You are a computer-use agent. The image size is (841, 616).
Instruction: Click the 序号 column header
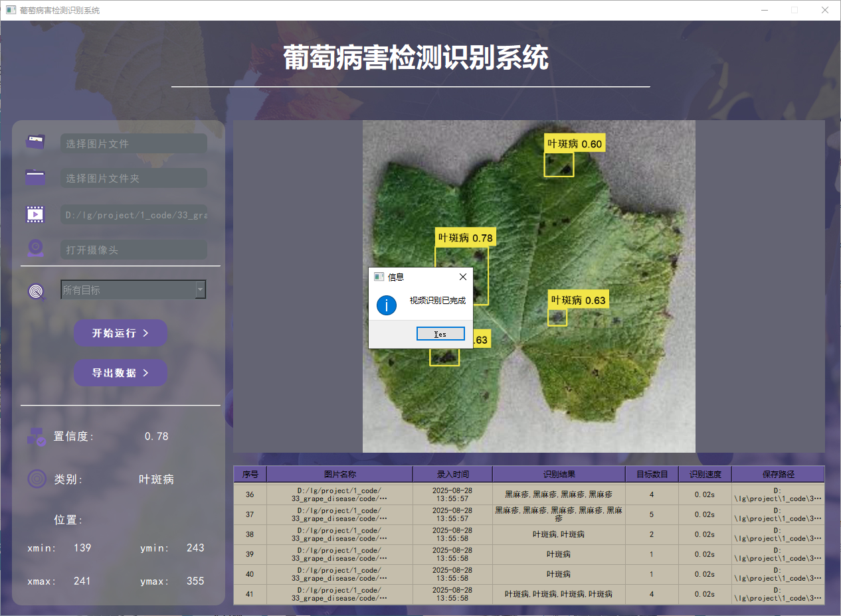click(x=250, y=474)
